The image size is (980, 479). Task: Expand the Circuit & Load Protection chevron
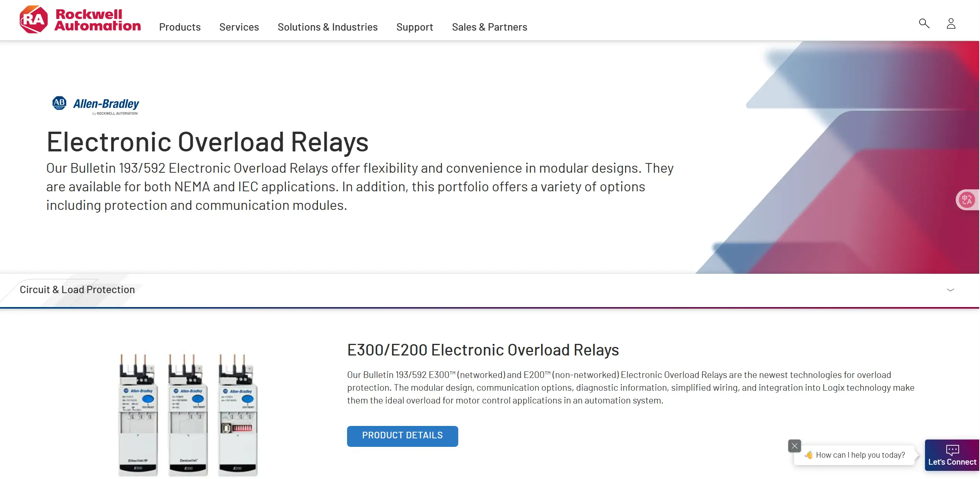[951, 290]
